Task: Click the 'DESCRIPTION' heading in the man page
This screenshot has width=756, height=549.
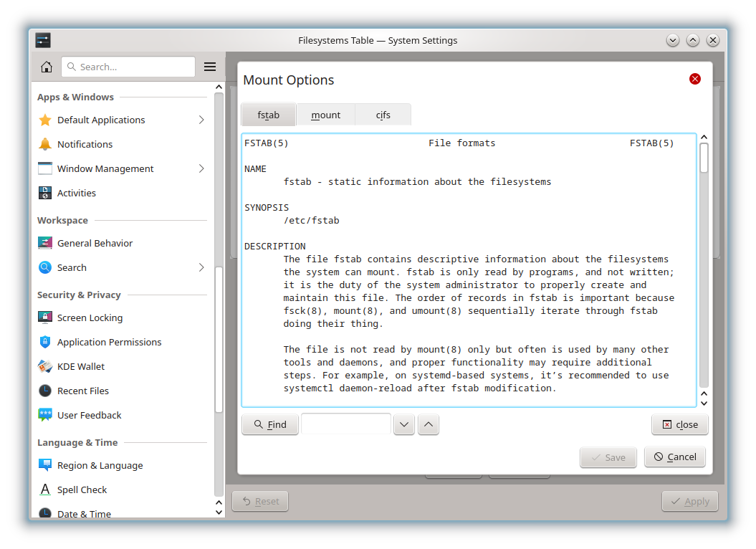Action: (x=275, y=246)
